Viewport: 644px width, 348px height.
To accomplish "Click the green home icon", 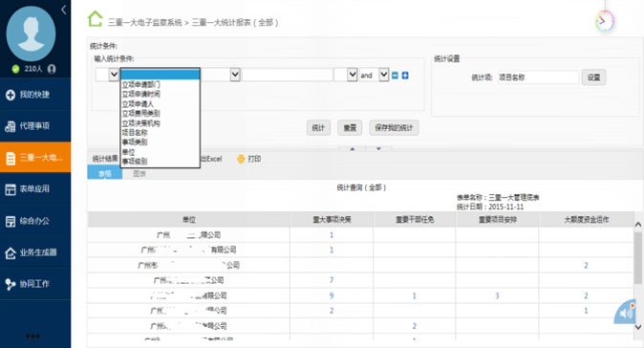I will (x=96, y=19).
